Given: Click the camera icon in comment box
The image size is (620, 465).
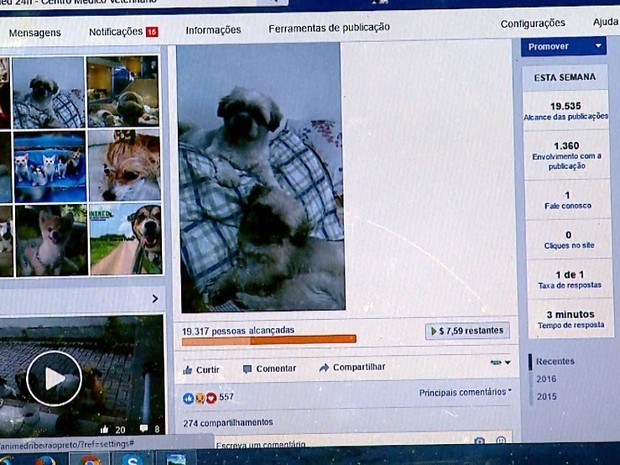Looking at the screenshot, I should 479,441.
